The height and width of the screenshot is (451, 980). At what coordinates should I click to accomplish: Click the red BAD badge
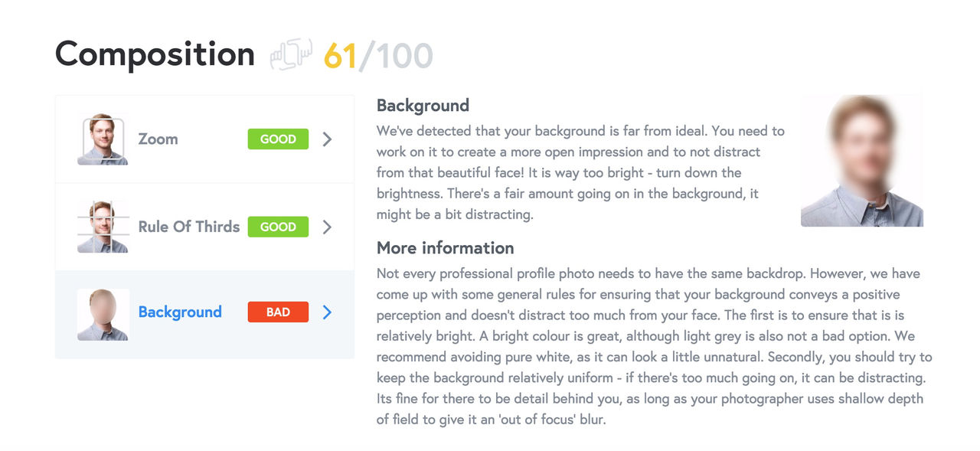tap(278, 312)
